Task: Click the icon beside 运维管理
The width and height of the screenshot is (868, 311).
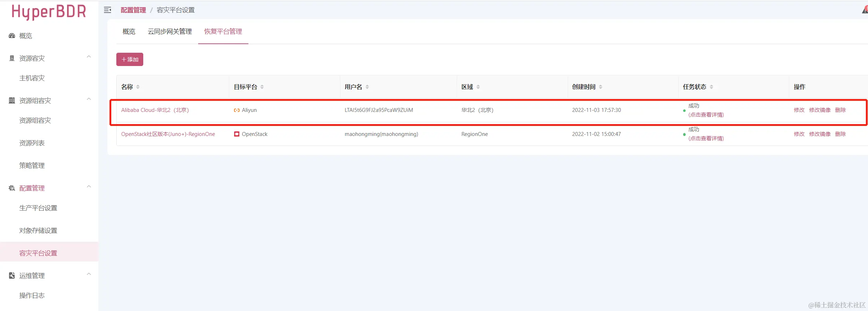Action: 12,275
